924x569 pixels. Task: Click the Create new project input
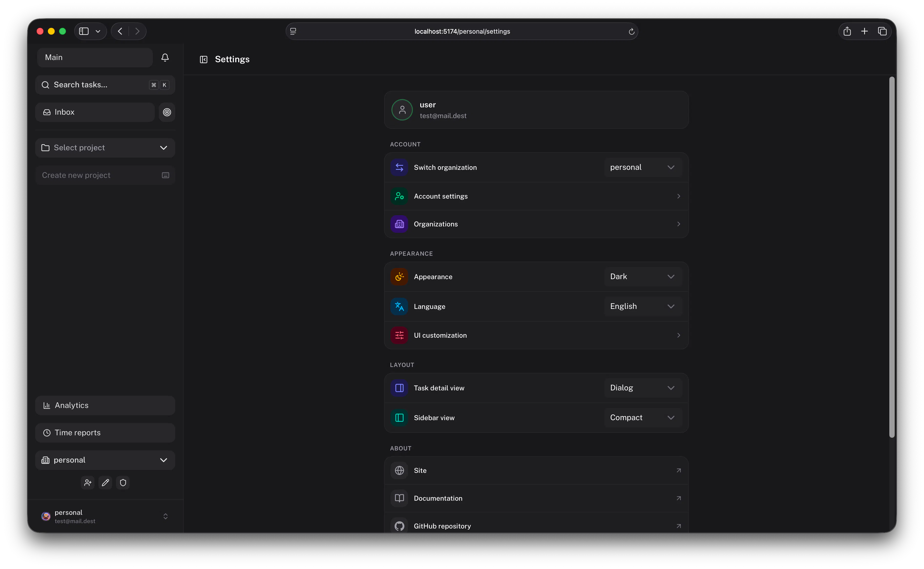(105, 175)
